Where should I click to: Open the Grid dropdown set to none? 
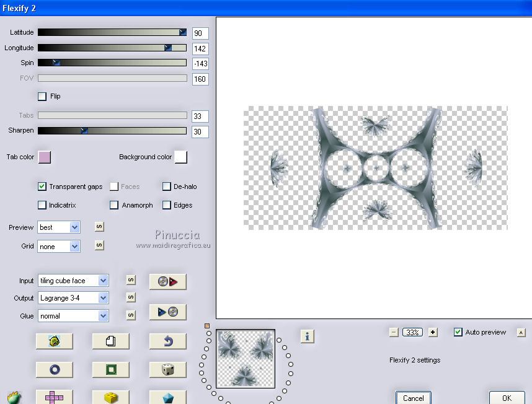[59, 247]
